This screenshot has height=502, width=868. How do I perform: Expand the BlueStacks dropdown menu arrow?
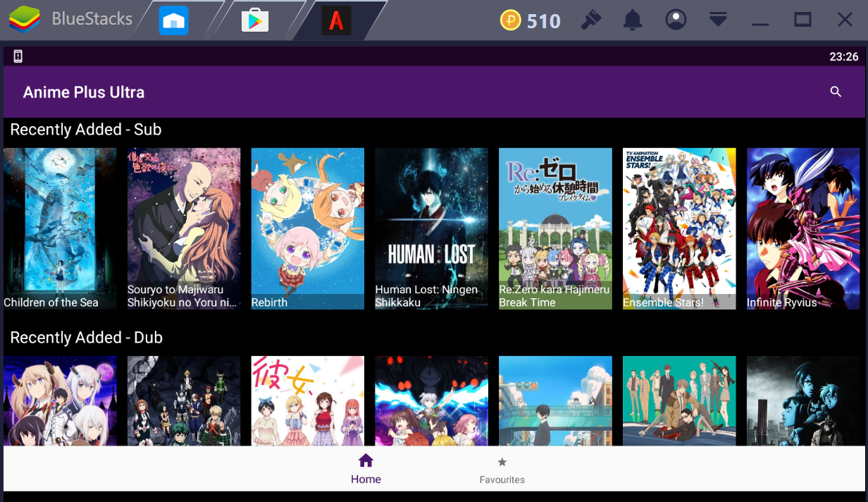pyautogui.click(x=718, y=20)
